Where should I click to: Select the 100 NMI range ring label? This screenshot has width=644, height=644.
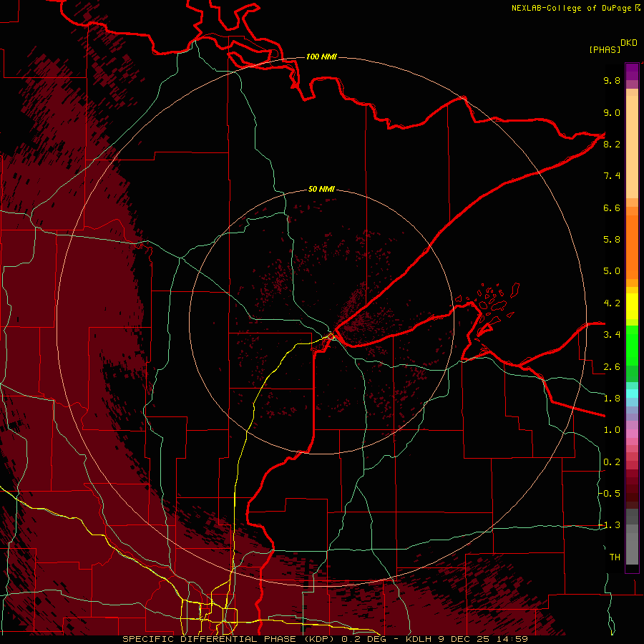[x=321, y=57]
